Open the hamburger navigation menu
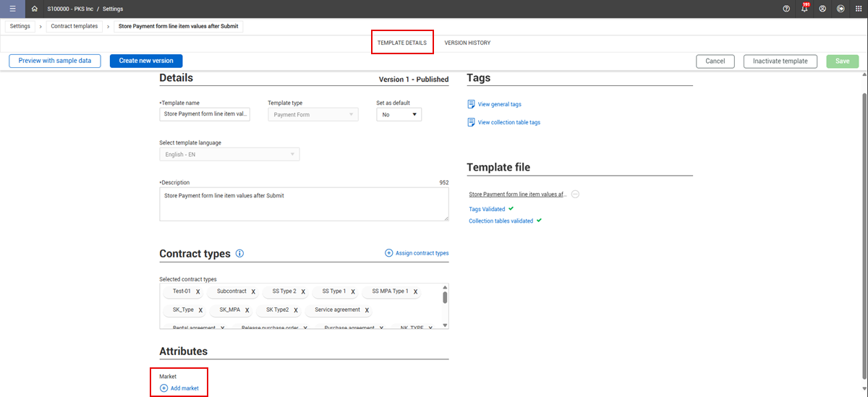Viewport: 868px width, 397px height. coord(12,9)
